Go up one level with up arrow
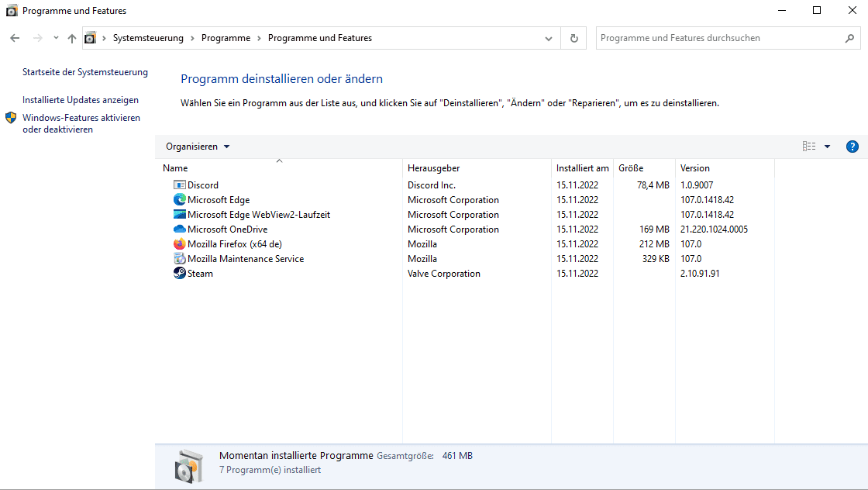The width and height of the screenshot is (868, 490). click(x=72, y=38)
